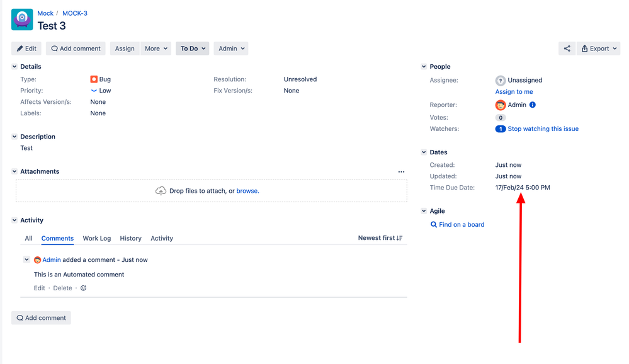Switch to the All activity tab
This screenshot has width=629, height=364.
[28, 239]
